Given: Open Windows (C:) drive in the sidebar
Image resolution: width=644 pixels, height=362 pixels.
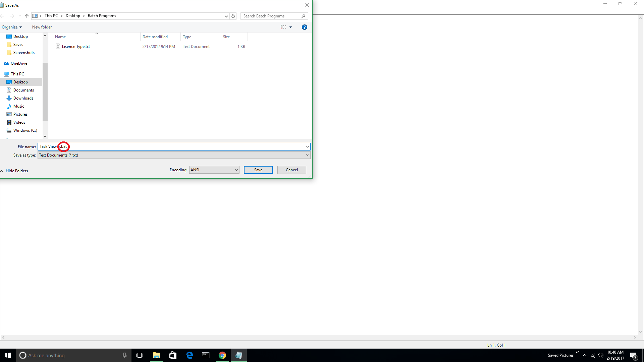Looking at the screenshot, I should point(24,130).
